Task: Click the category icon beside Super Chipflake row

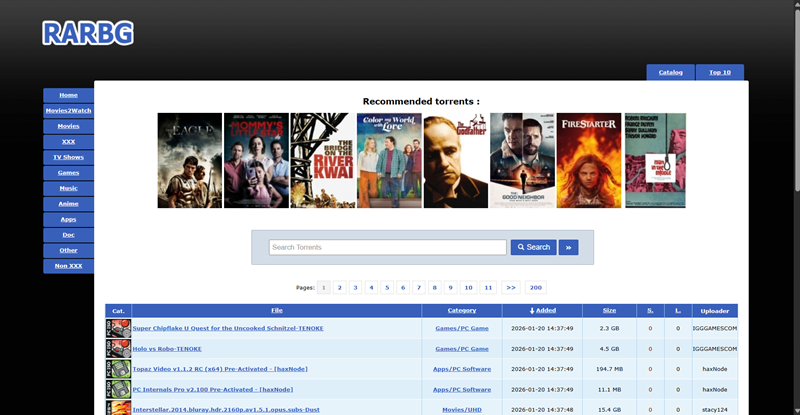Action: click(x=118, y=328)
